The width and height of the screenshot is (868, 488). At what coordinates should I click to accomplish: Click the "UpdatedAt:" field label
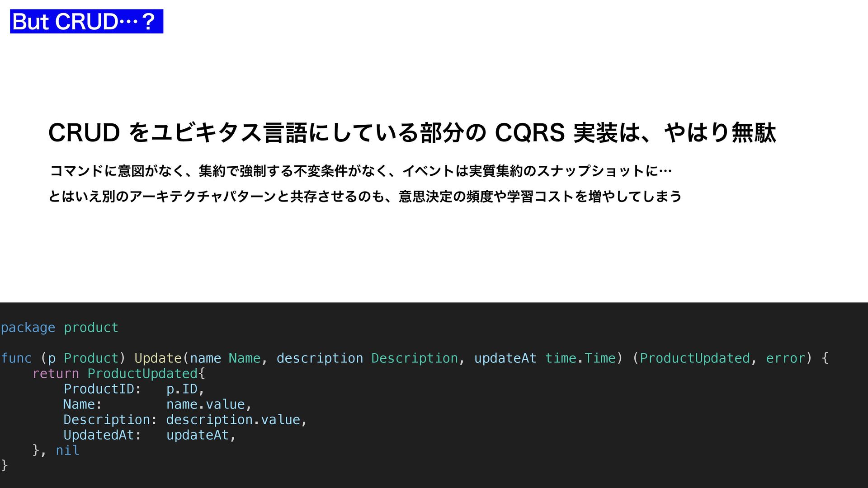102,435
